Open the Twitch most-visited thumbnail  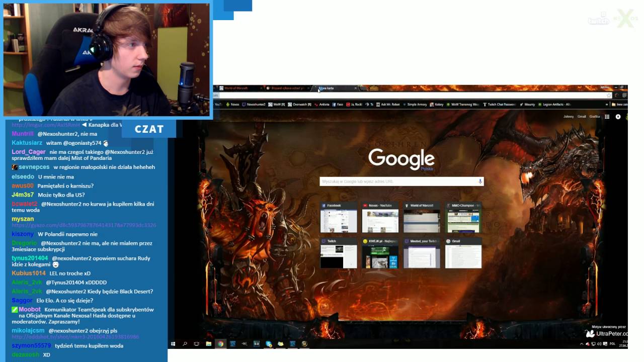click(339, 253)
